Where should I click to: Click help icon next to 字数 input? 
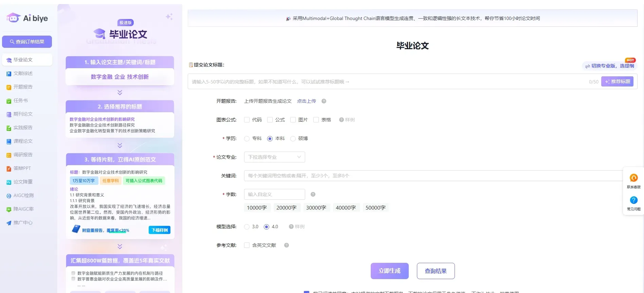click(313, 194)
